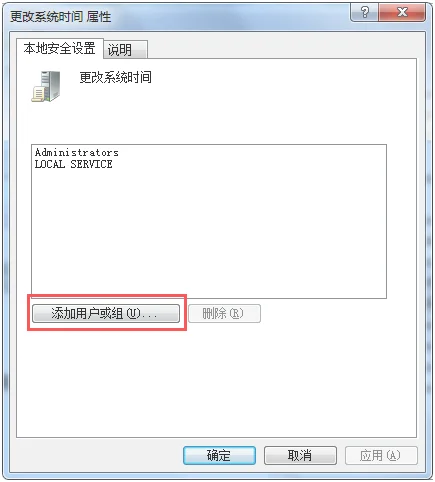Screen dimensions: 435x482
Task: Close the 更改系统时间 属性 dialog
Action: (402, 12)
